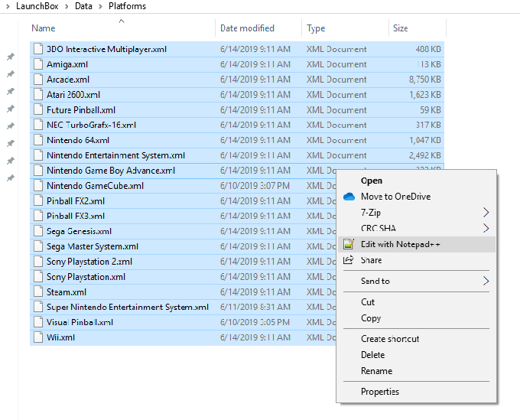
Task: Expand the CRC SHA submenu arrow
Action: [x=486, y=228]
